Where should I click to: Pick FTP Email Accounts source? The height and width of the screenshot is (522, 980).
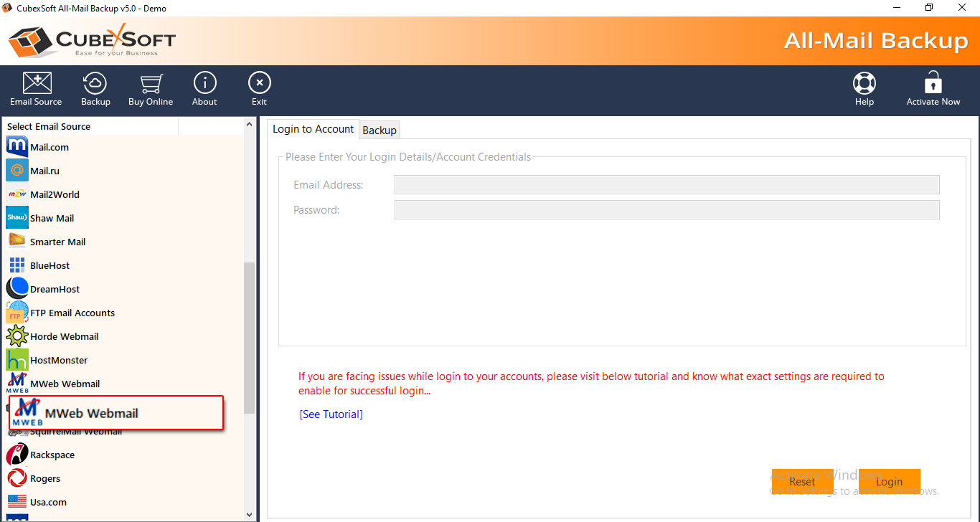72,313
